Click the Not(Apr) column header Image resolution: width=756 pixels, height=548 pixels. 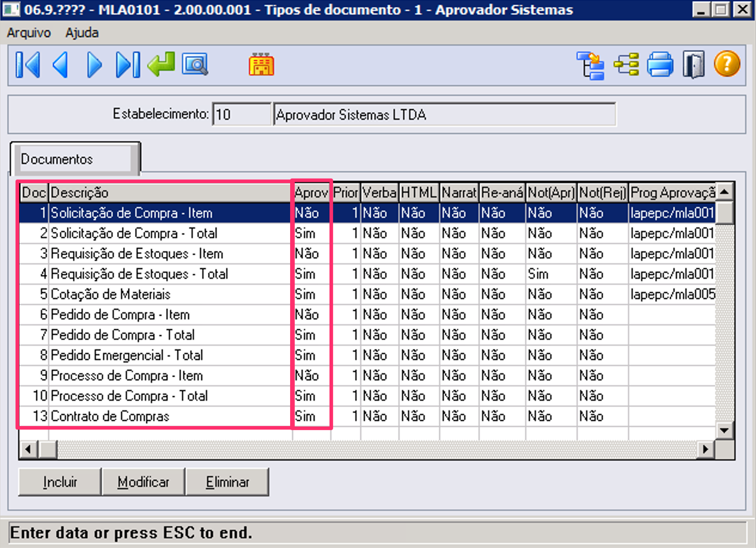click(x=551, y=193)
